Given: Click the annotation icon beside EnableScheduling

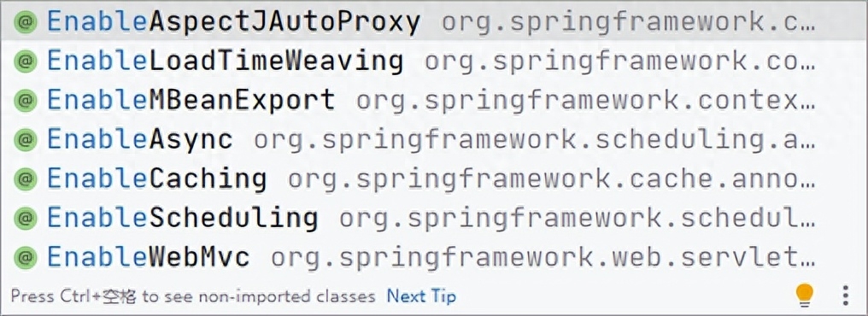Looking at the screenshot, I should point(26,219).
